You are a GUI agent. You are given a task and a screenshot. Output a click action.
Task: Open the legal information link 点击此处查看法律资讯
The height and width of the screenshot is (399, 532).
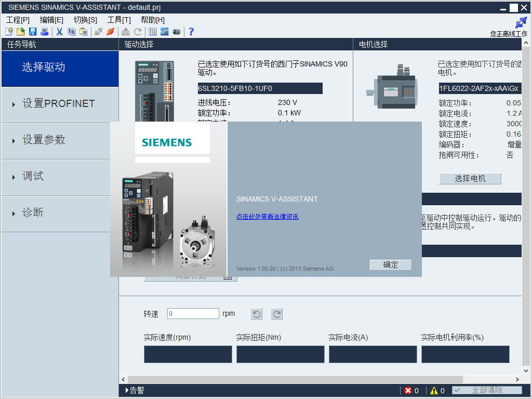tap(267, 217)
